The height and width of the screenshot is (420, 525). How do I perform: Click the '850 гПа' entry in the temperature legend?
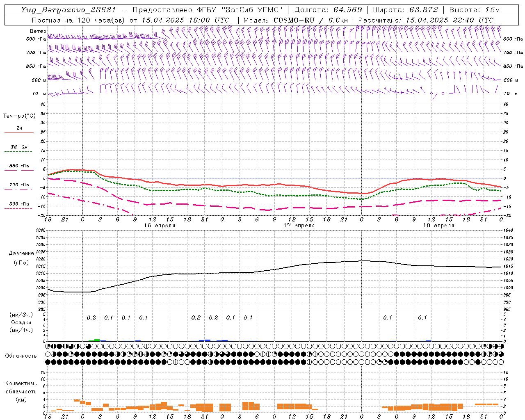tap(19, 166)
